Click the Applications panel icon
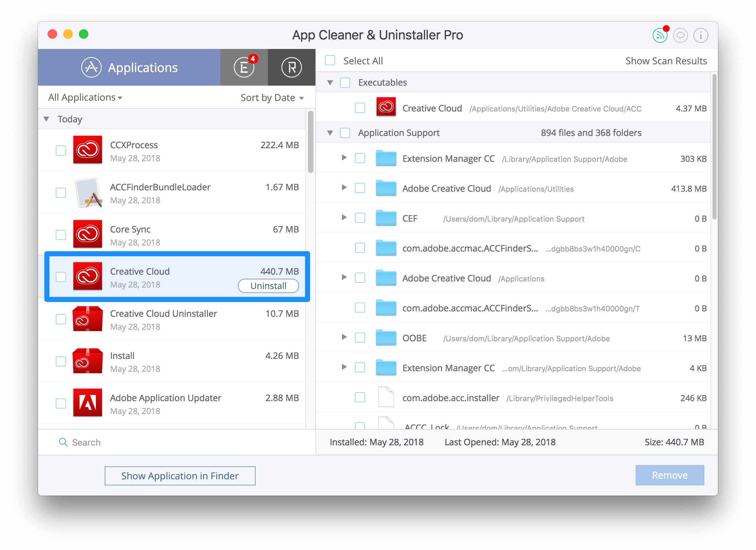Screen dimensions: 756x550 pyautogui.click(x=90, y=66)
